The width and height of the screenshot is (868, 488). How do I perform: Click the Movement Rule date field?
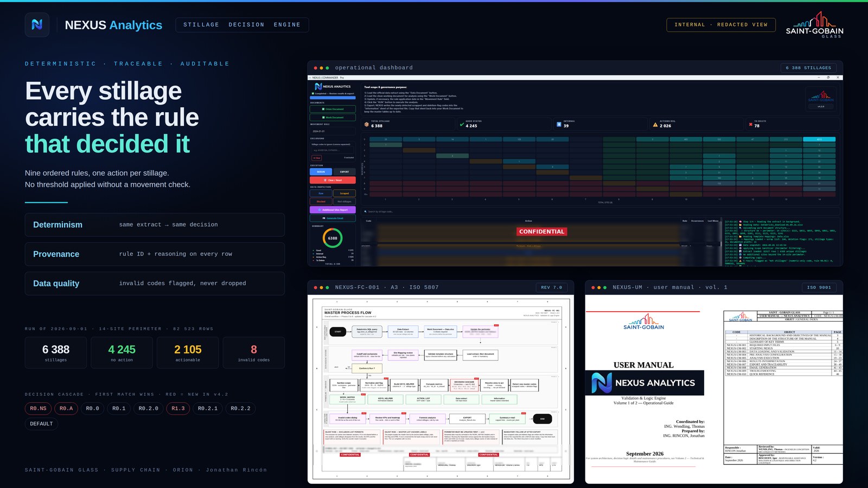coord(333,131)
